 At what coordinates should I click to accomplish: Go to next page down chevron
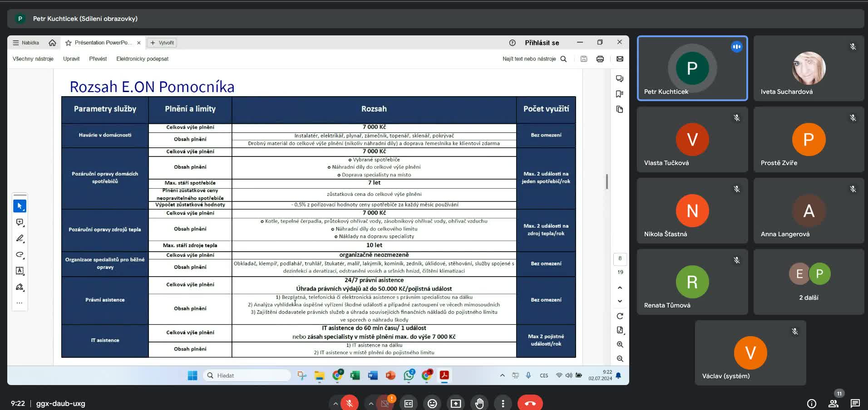click(620, 301)
